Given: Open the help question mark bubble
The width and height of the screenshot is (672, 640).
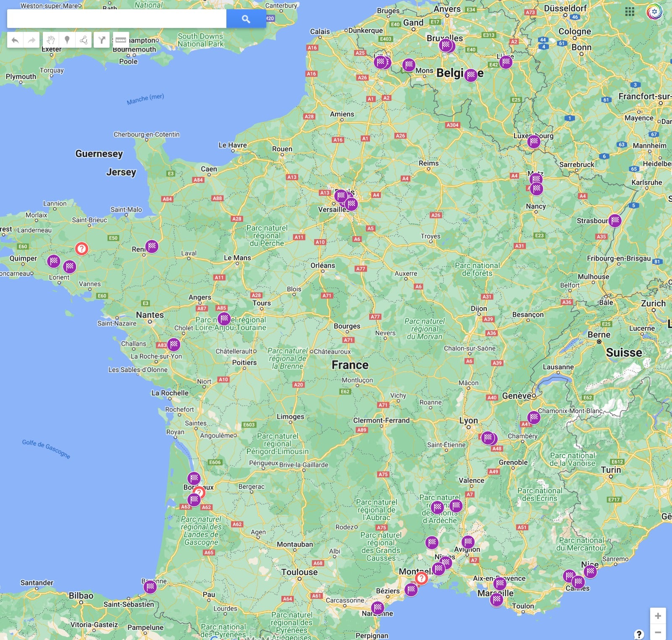Looking at the screenshot, I should tap(638, 634).
